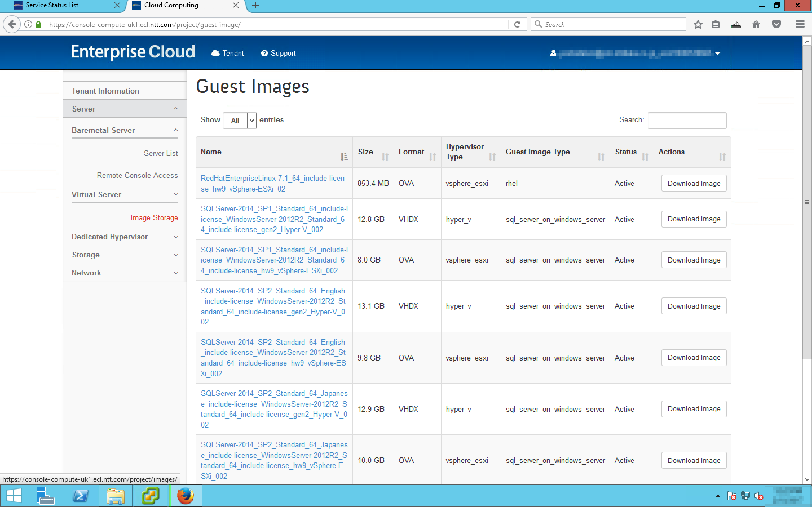
Task: Click the bookmark star icon
Action: coord(698,25)
